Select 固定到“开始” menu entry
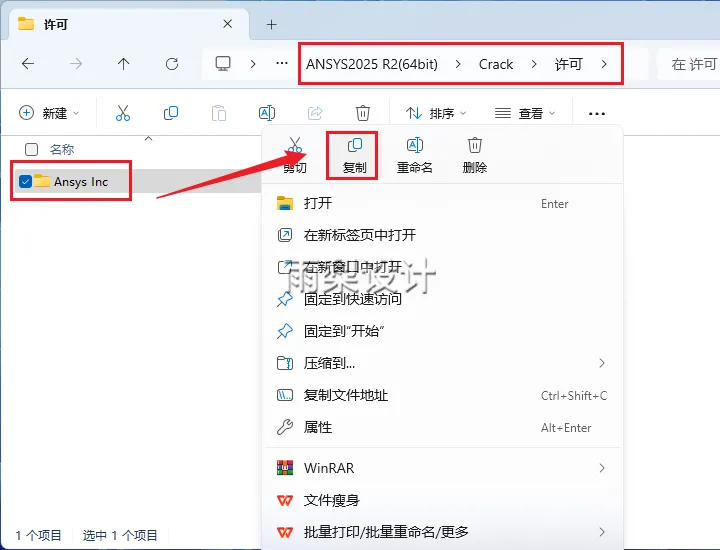 click(443, 331)
